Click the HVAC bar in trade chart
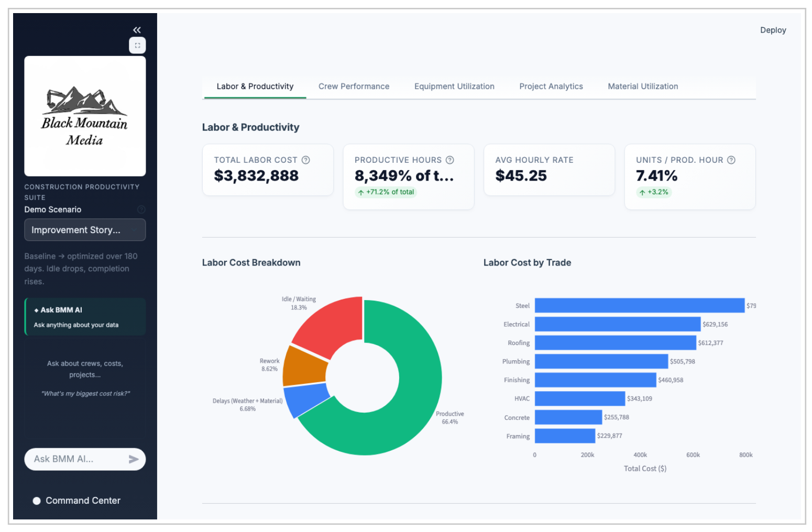The height and width of the screenshot is (532, 812). click(x=580, y=398)
